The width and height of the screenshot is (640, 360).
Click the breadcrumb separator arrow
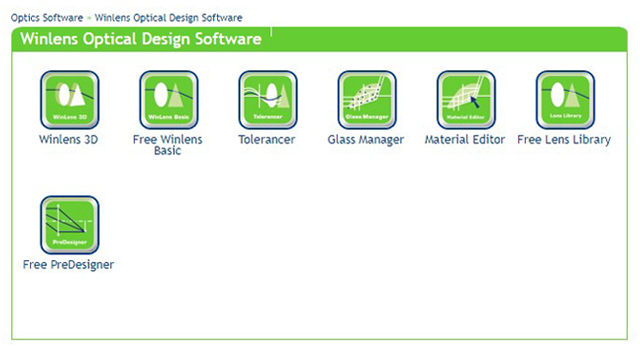click(x=89, y=18)
